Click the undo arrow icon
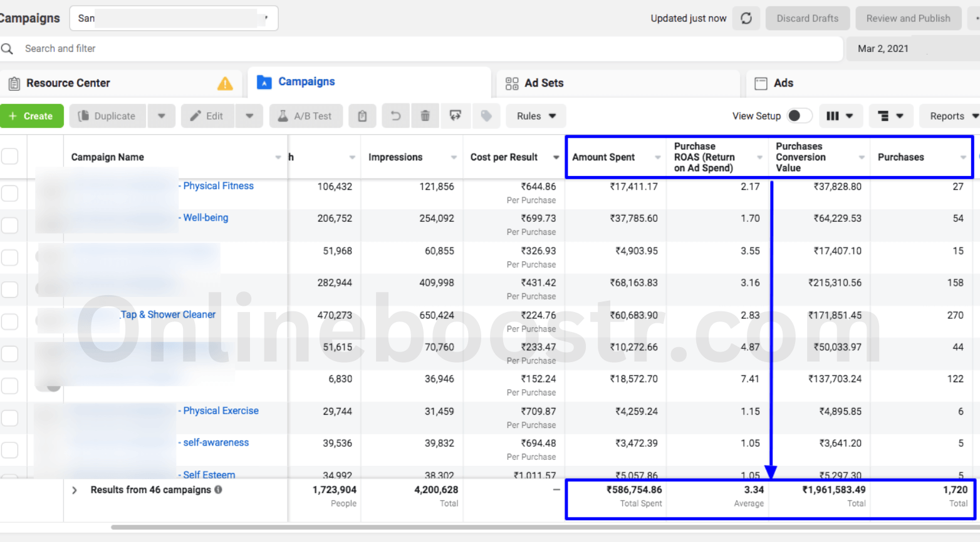This screenshot has width=980, height=542. (395, 116)
